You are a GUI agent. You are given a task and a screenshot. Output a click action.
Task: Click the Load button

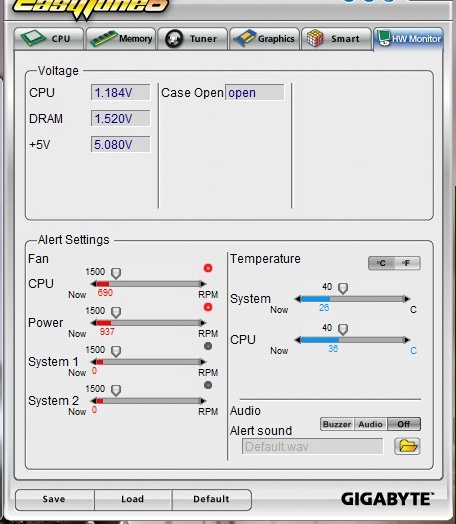point(133,500)
